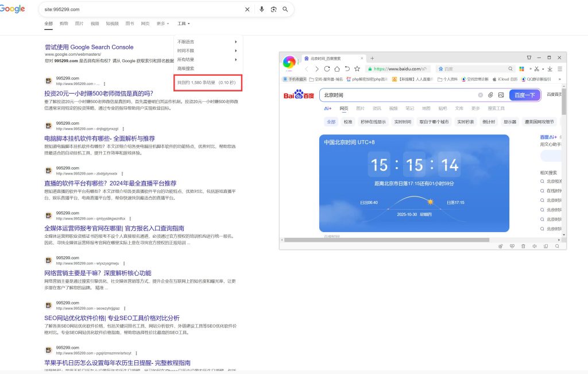Open the browser downloads icon
This screenshot has width=588, height=374.
click(x=550, y=69)
